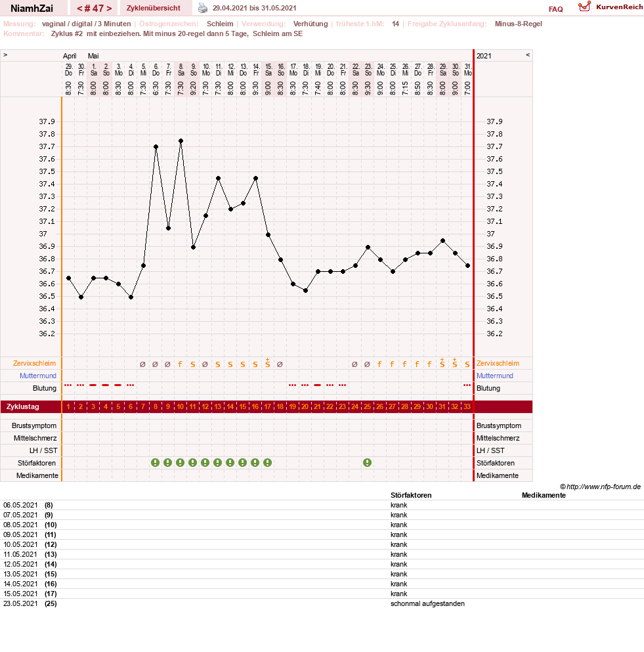This screenshot has width=644, height=652.
Task: Go to next cycle with the > arrow after #47
Action: 109,9
